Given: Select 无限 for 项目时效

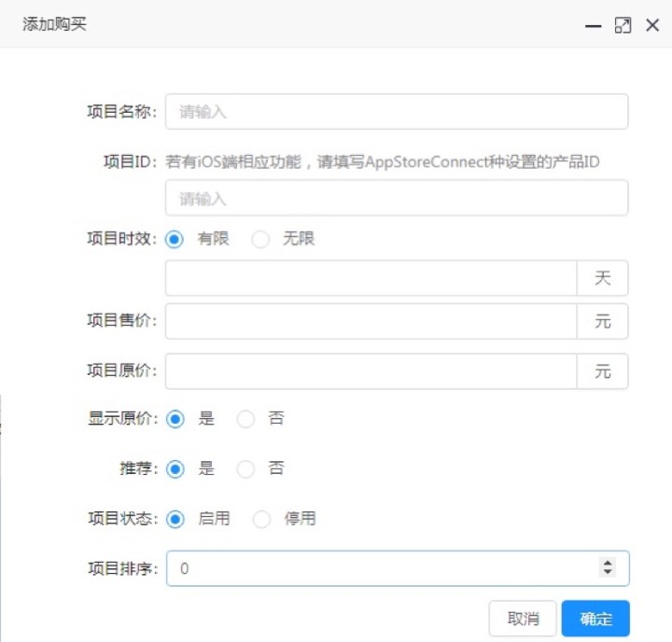Looking at the screenshot, I should click(x=260, y=239).
